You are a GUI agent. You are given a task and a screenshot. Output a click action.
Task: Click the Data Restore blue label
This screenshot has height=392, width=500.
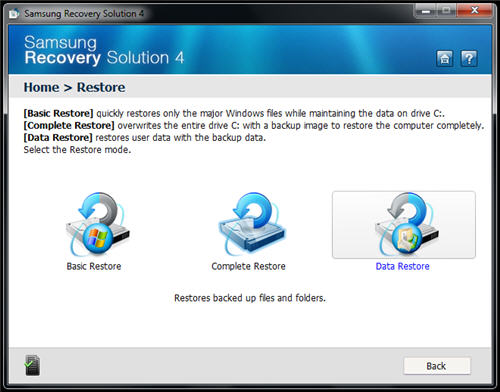click(403, 266)
